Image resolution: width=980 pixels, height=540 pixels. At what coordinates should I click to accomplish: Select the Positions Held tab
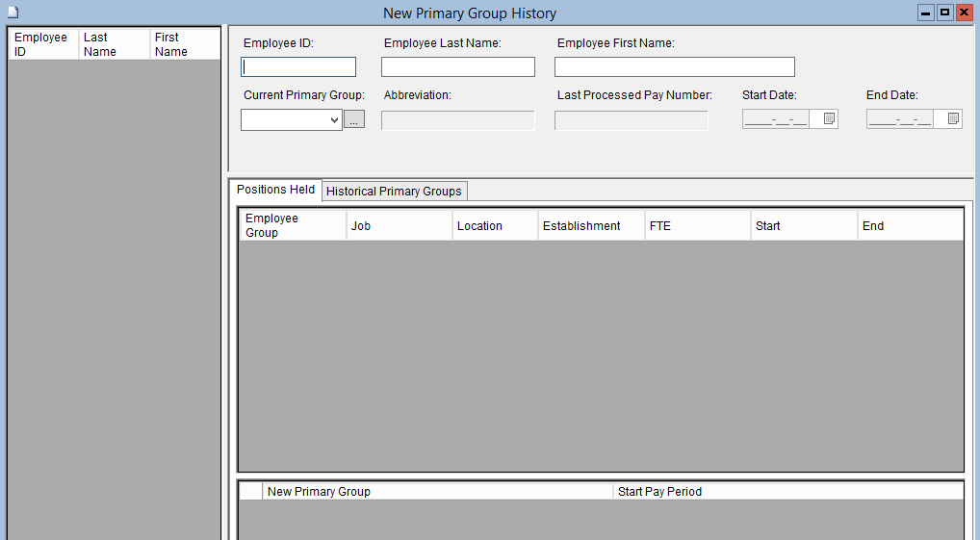click(x=275, y=190)
